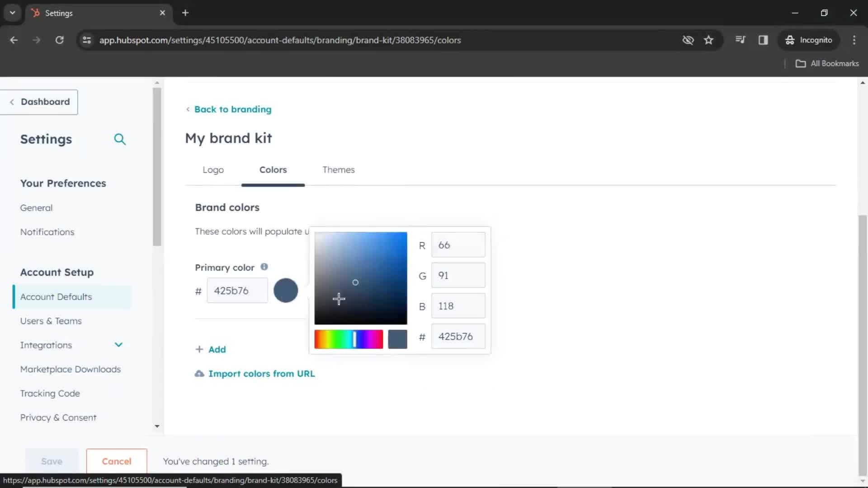Switch to the Themes tab
The height and width of the screenshot is (488, 868).
[338, 170]
